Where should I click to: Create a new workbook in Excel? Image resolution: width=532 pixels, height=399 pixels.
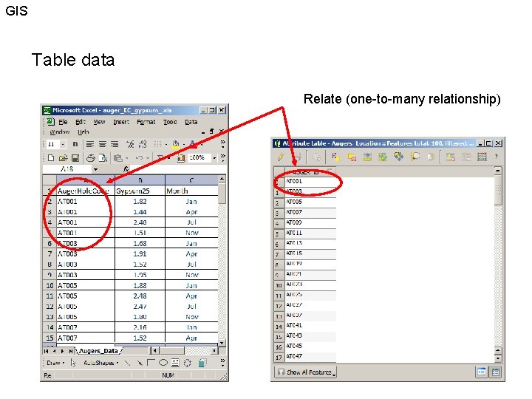pyautogui.click(x=51, y=158)
